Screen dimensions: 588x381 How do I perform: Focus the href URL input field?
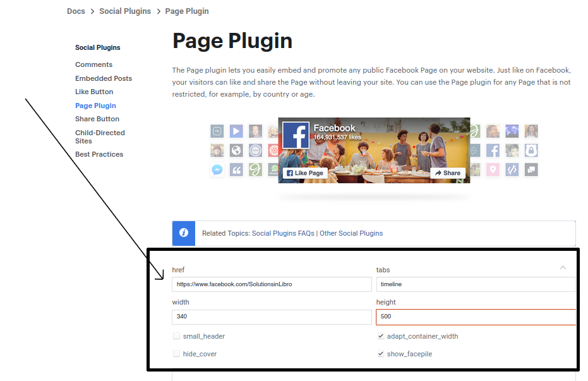[272, 284]
